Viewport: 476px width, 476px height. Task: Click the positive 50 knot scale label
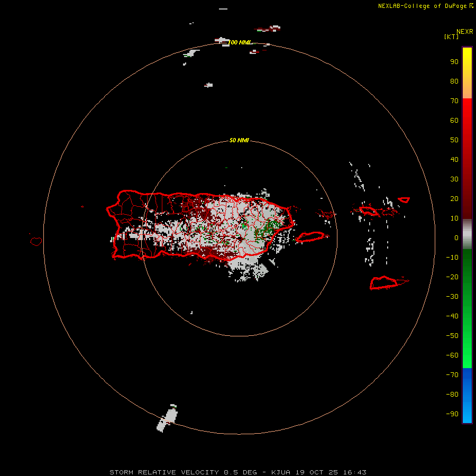tap(454, 140)
